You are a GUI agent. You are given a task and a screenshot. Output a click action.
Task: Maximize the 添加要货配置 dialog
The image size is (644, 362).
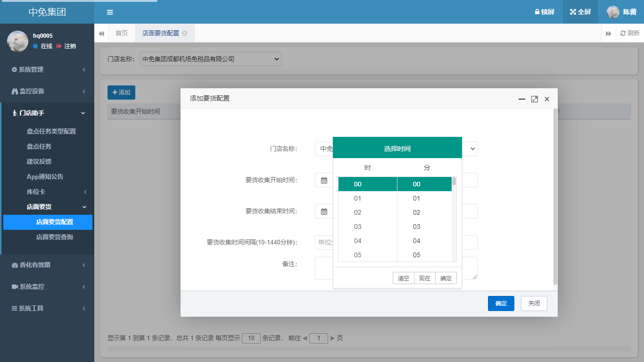tap(534, 99)
